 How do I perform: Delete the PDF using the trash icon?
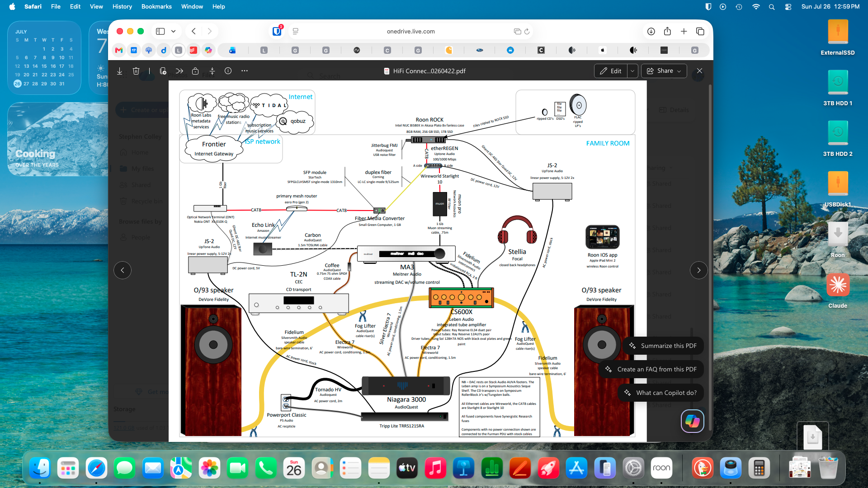[x=136, y=71]
